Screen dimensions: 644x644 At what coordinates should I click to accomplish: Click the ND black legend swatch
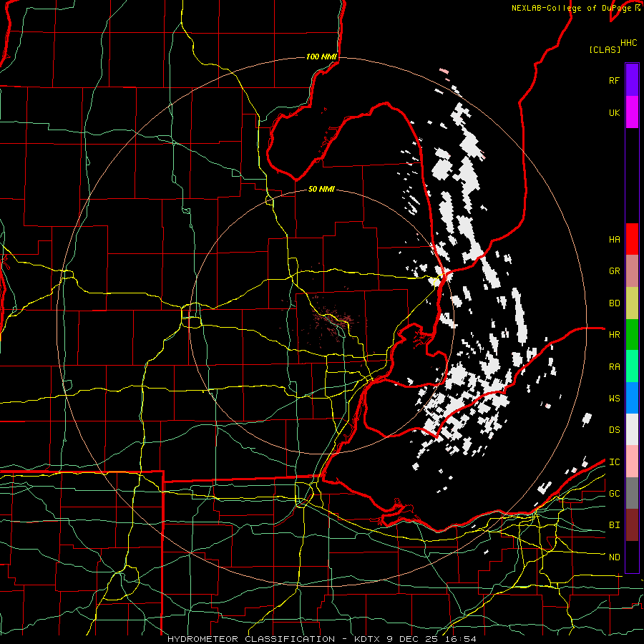[632, 557]
